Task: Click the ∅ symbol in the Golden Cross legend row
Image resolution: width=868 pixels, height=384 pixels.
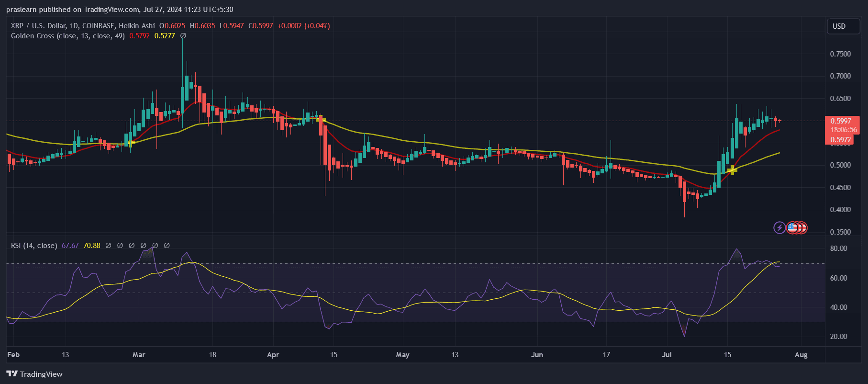Action: [x=183, y=36]
